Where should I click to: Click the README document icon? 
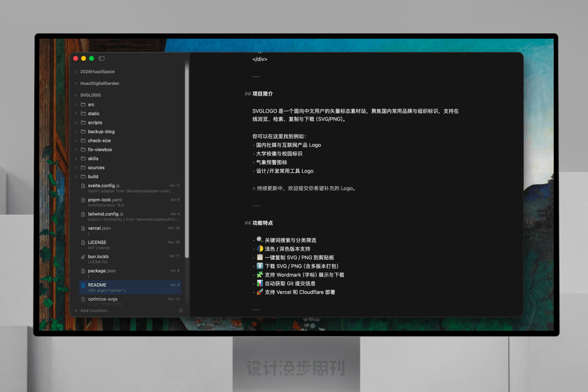click(83, 285)
